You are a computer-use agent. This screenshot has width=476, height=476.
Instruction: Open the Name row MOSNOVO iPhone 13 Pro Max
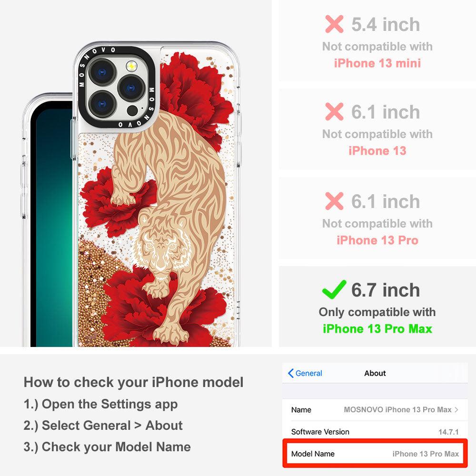click(375, 409)
